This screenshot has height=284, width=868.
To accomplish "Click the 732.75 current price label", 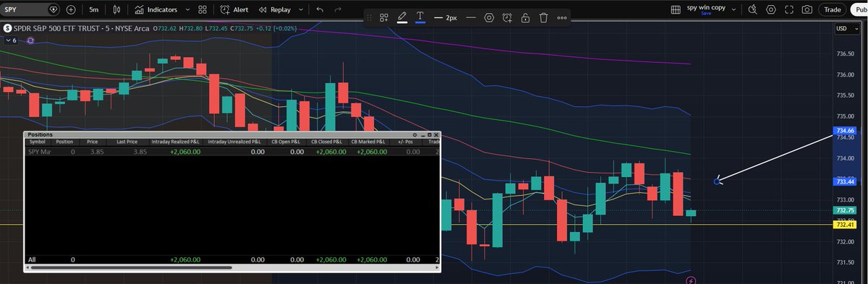I will (x=846, y=210).
